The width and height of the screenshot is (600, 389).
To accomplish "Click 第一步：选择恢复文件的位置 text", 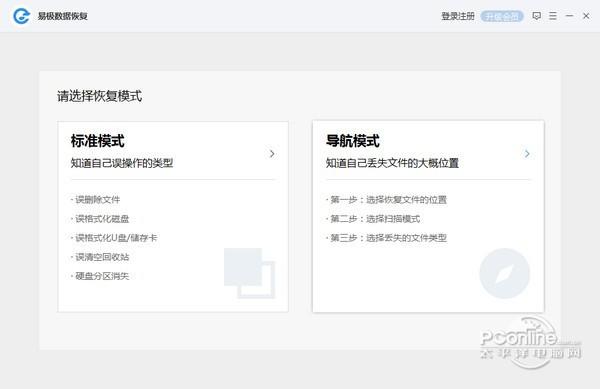I will (x=386, y=199).
